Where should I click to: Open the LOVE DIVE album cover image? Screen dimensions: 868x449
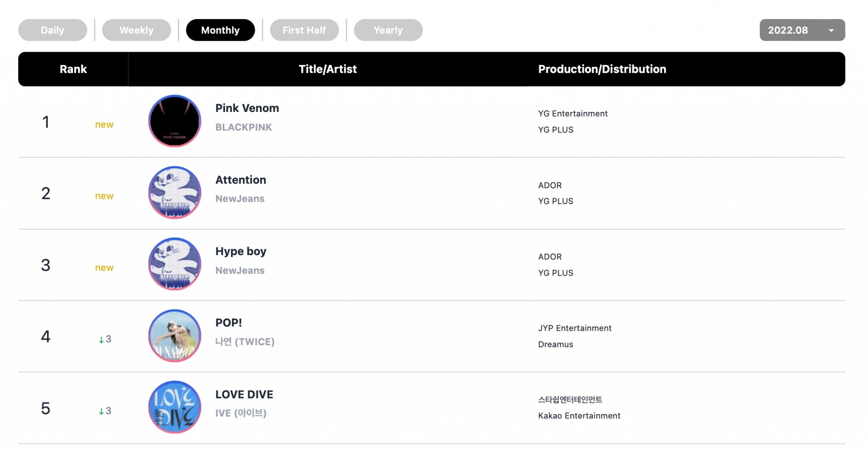click(x=175, y=407)
